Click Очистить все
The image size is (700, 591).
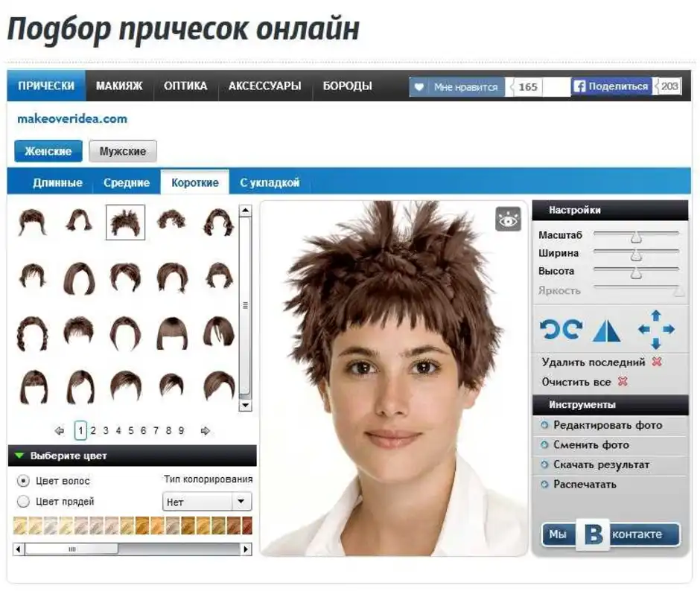(576, 382)
